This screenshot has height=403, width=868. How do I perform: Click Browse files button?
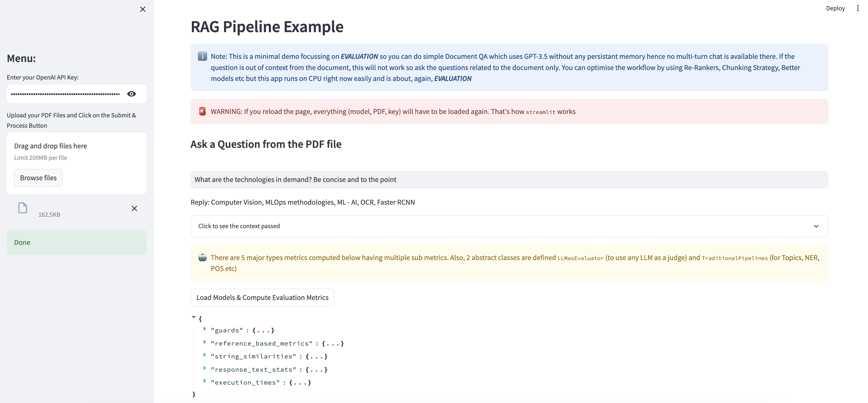tap(38, 178)
